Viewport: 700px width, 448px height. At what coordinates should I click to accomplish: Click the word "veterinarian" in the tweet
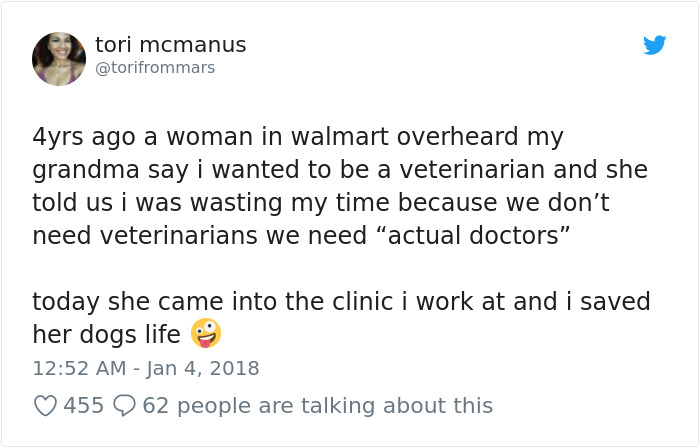(472, 170)
